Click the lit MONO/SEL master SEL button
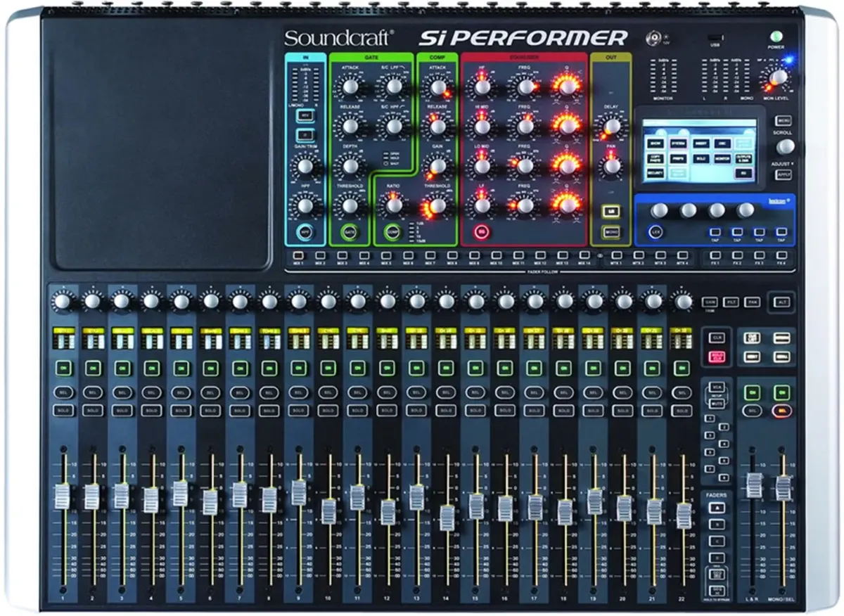 [781, 410]
